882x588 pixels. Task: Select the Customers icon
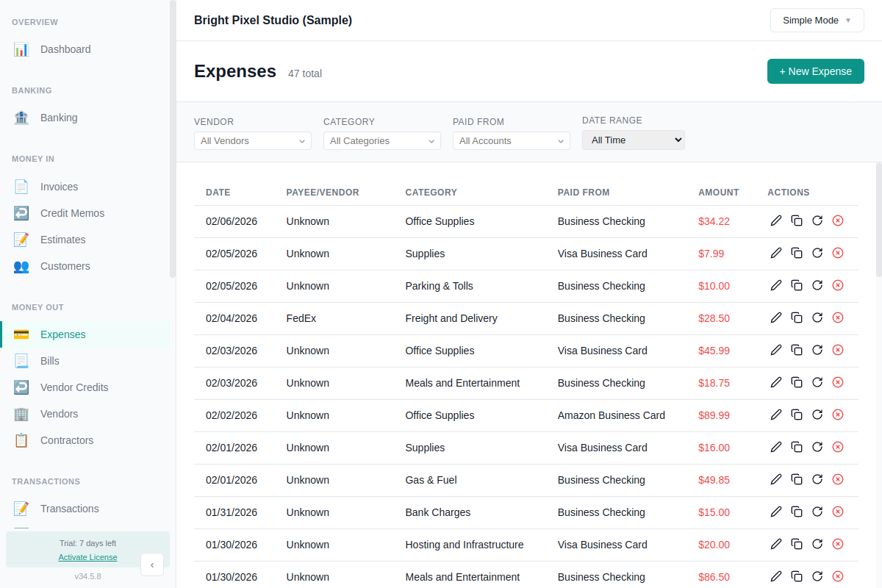pos(65,266)
